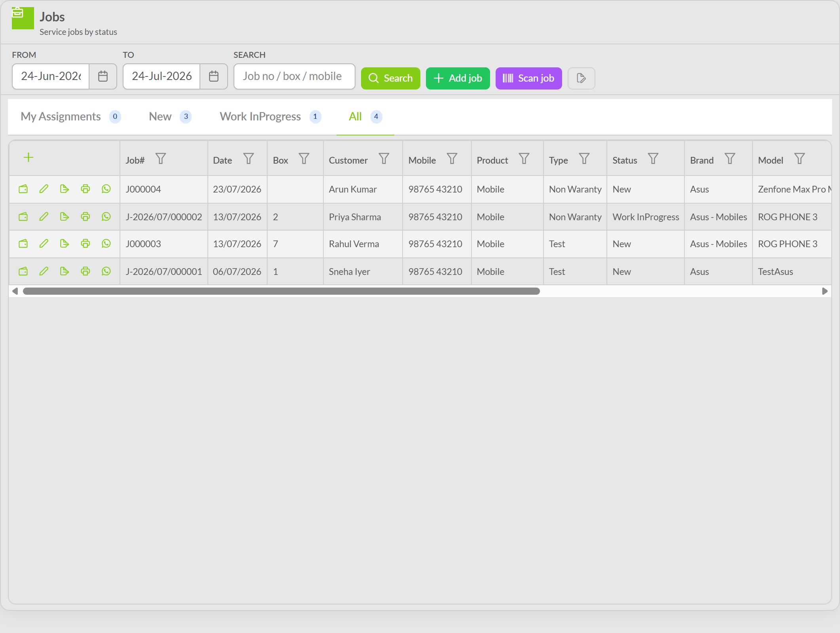Click export document icon for job J-2026/07/000001
This screenshot has height=633, width=840.
pyautogui.click(x=65, y=271)
